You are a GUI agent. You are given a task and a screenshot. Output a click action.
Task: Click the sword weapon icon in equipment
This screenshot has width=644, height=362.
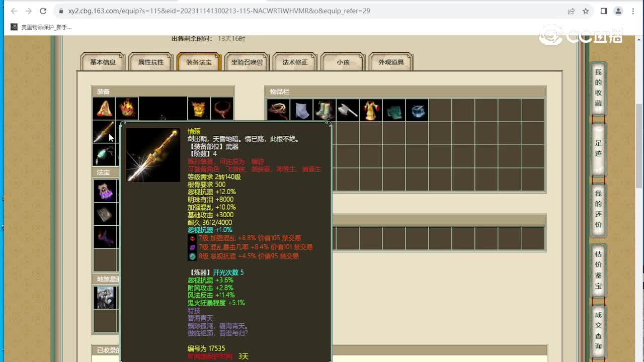point(104,132)
